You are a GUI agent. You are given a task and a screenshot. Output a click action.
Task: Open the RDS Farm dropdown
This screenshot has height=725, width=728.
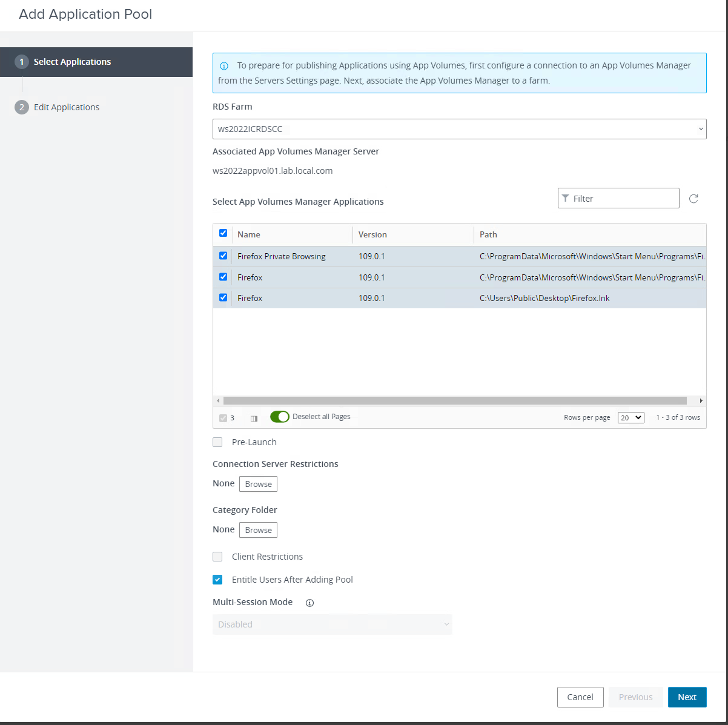459,129
